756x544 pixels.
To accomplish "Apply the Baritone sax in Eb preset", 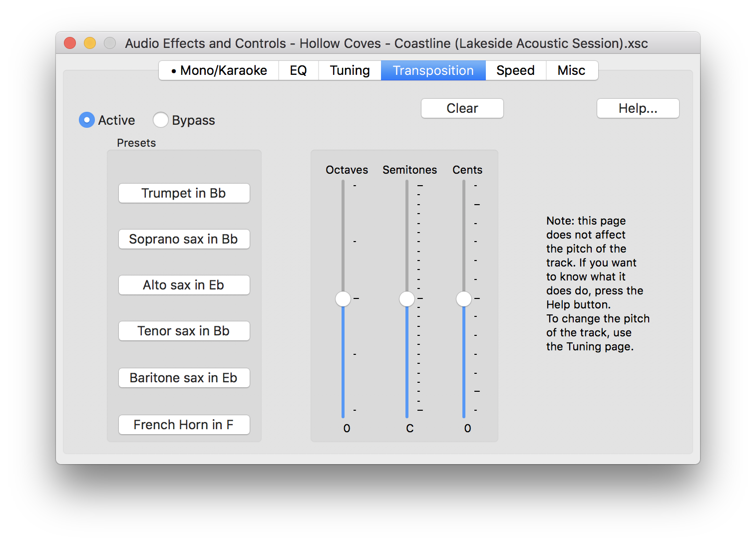I will pos(184,378).
